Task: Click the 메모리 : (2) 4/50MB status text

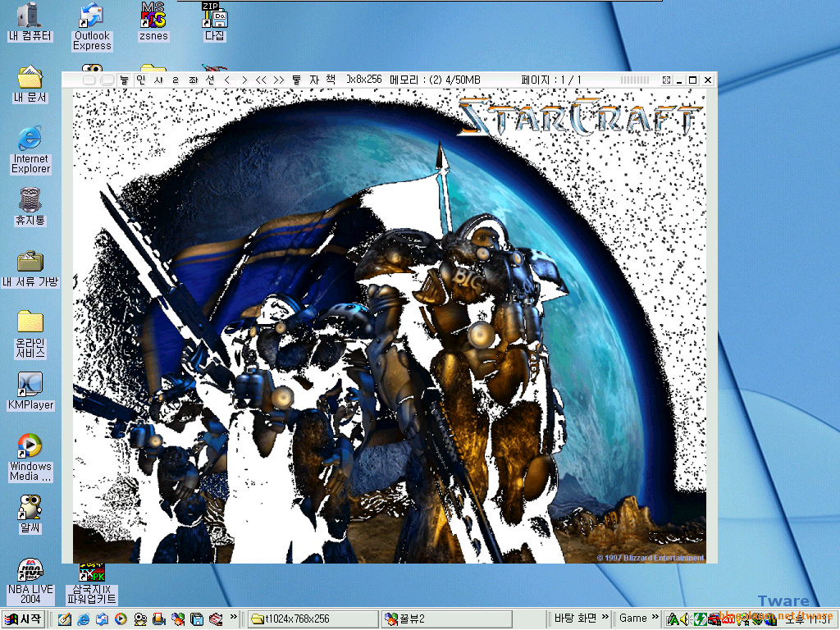Action: tap(435, 80)
